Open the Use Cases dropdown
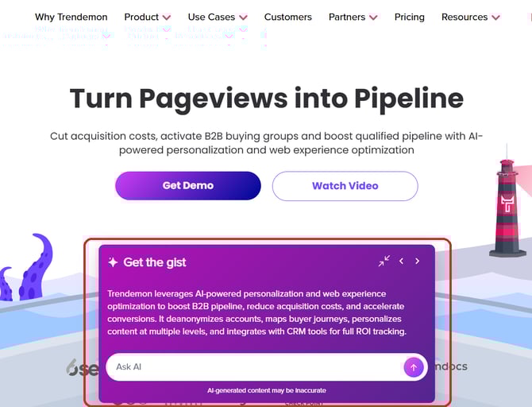The image size is (532, 407). 217,17
